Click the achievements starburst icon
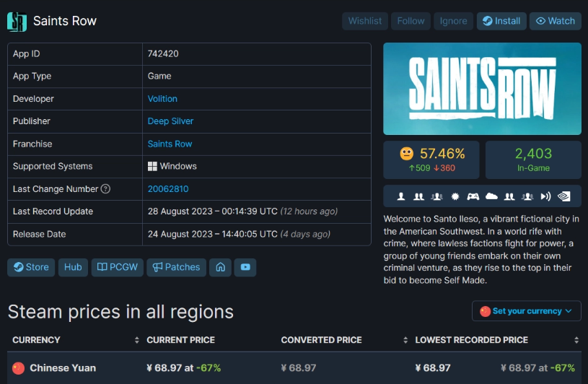This screenshot has height=384, width=588. click(455, 196)
